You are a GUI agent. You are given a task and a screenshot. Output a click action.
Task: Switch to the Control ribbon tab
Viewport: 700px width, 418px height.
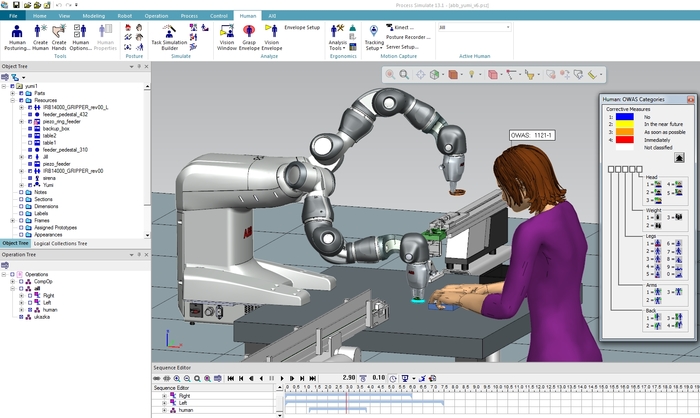(219, 16)
